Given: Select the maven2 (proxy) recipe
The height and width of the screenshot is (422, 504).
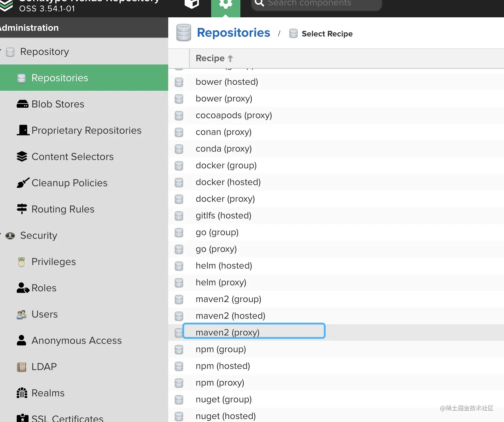Looking at the screenshot, I should coord(228,332).
